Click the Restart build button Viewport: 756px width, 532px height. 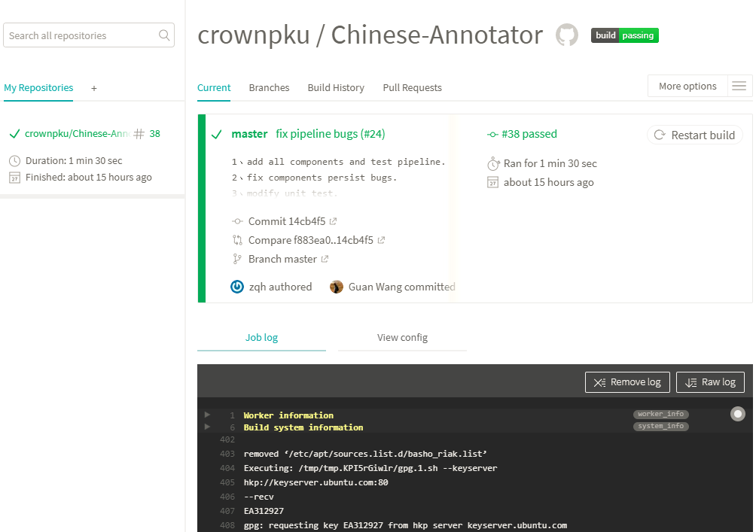point(695,135)
